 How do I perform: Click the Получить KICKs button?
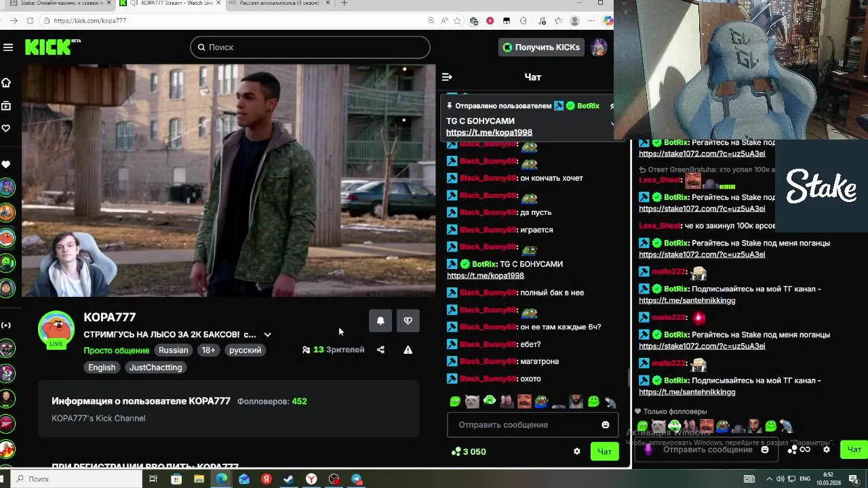[541, 47]
